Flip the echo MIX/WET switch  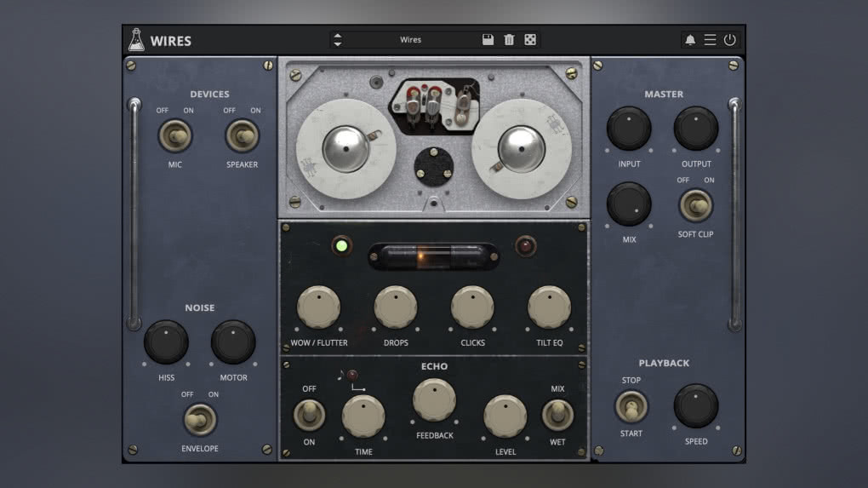[557, 414]
